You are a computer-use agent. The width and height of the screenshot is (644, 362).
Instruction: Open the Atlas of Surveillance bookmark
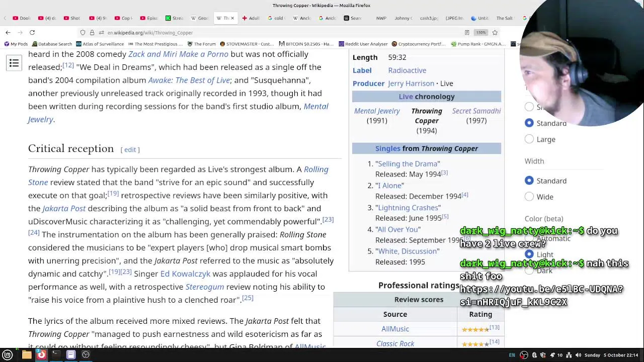point(100,44)
